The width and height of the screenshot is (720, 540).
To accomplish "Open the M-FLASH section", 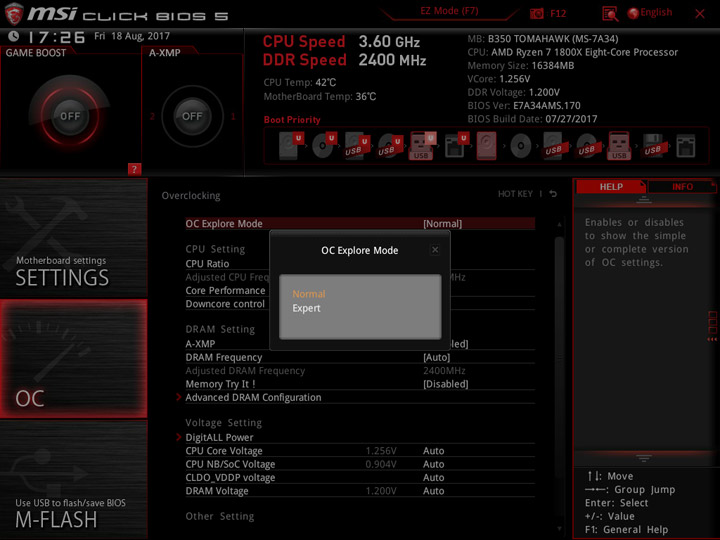I will tap(73, 480).
